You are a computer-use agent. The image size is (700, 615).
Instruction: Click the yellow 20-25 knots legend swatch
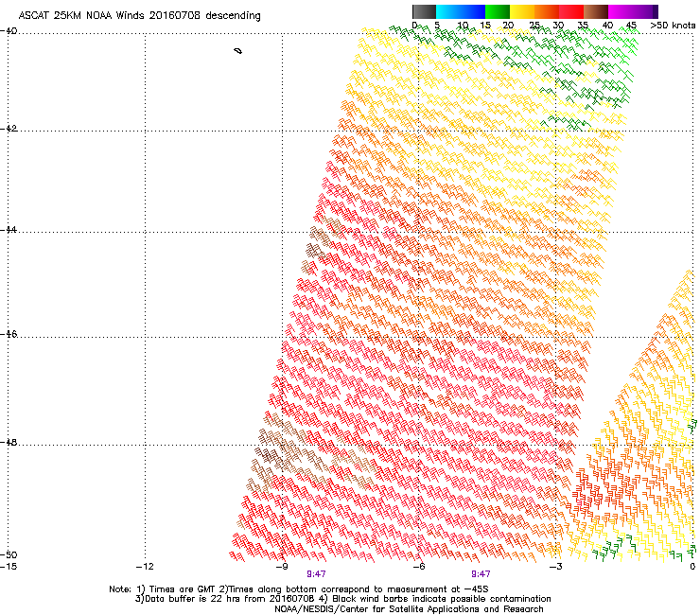[x=522, y=11]
